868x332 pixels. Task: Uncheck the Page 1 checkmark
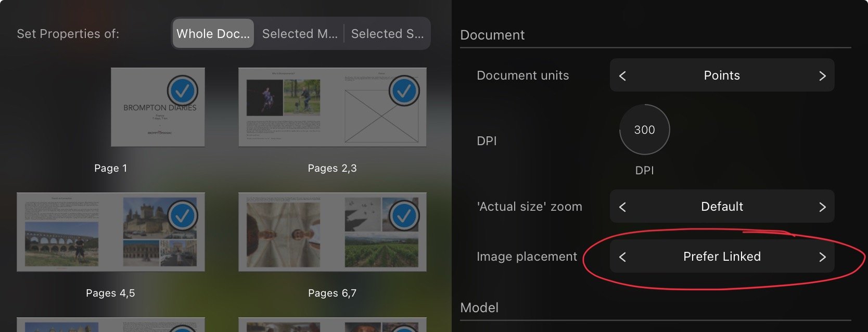[183, 91]
